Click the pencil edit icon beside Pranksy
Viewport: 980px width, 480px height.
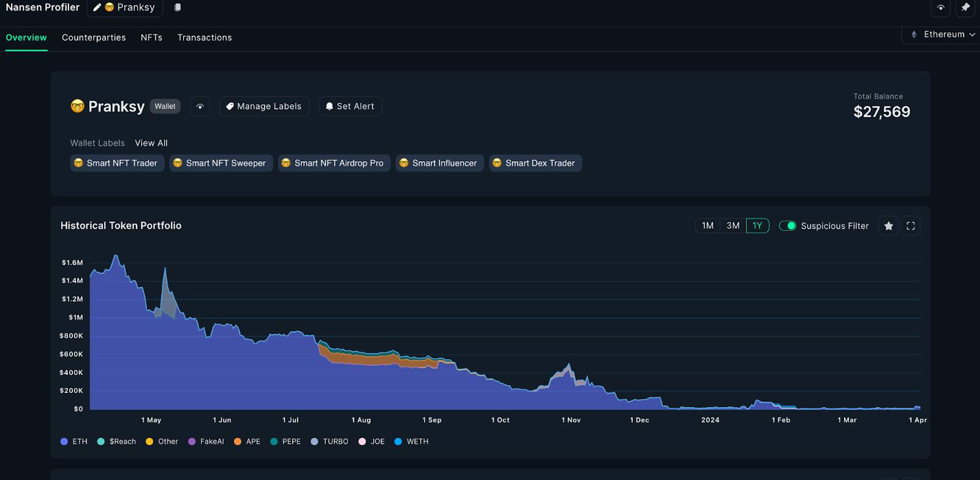click(97, 7)
